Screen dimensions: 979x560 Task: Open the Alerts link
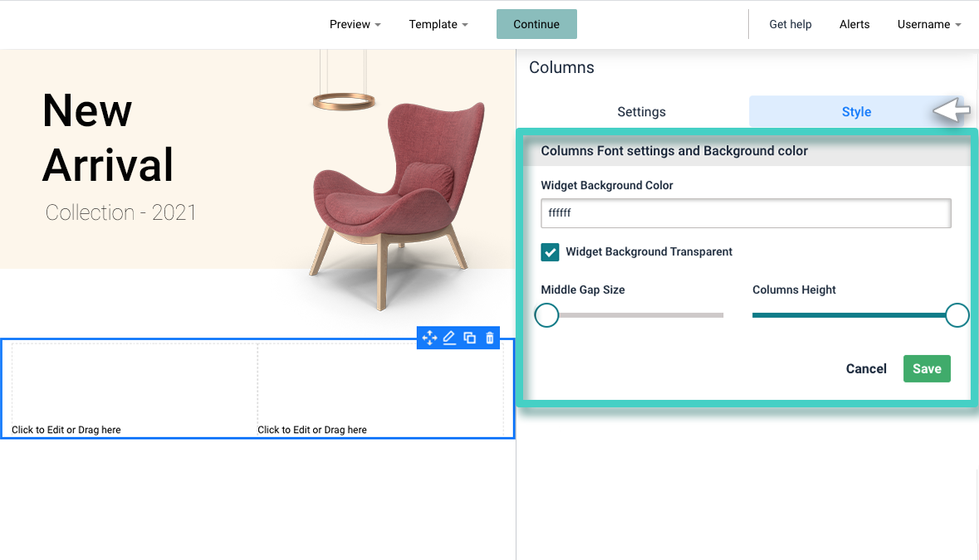(854, 24)
